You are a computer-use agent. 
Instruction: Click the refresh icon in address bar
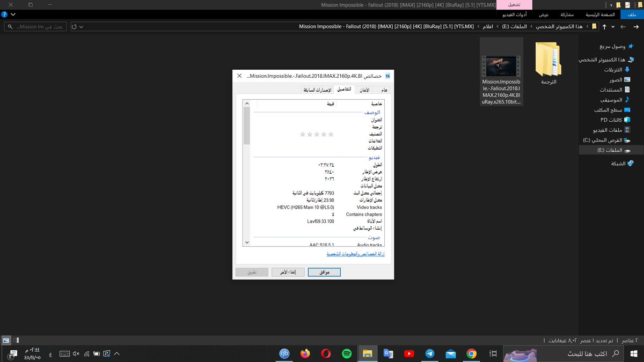(x=75, y=26)
